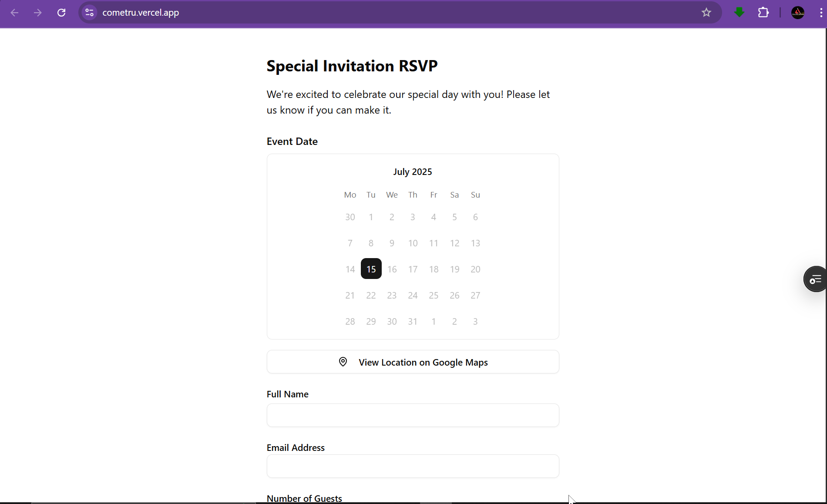Image resolution: width=827 pixels, height=504 pixels.
Task: Bookmark this page with the star icon
Action: (706, 13)
